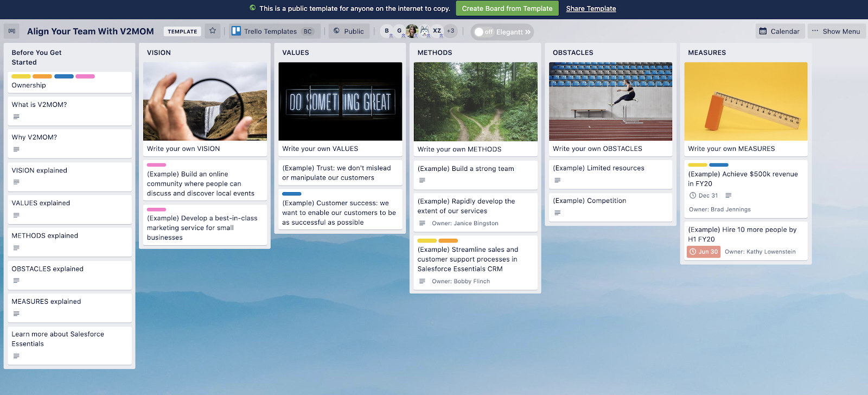Open Achieve $500k revenue example card
This screenshot has width=868, height=395.
(x=746, y=189)
